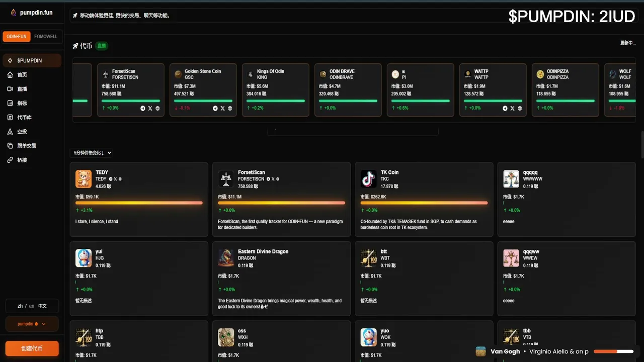Screen dimensions: 644x362
Task: Open website globe on Golden Stone Coin card
Action: click(230, 108)
